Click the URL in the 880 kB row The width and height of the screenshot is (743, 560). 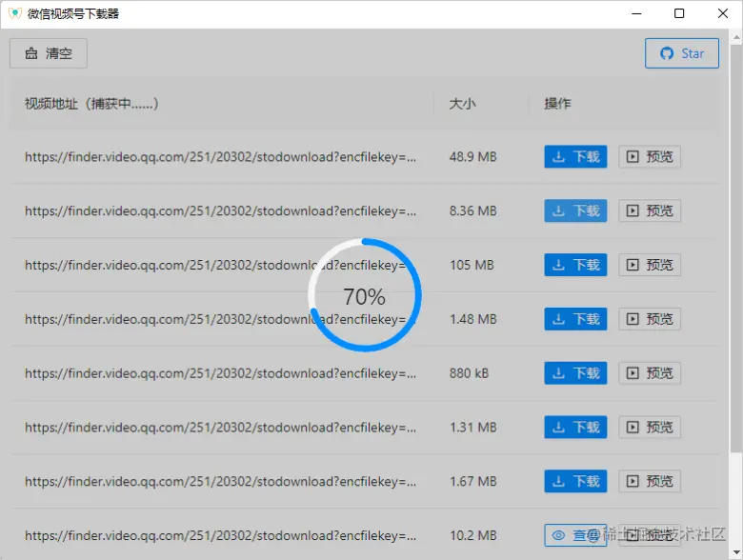click(220, 373)
